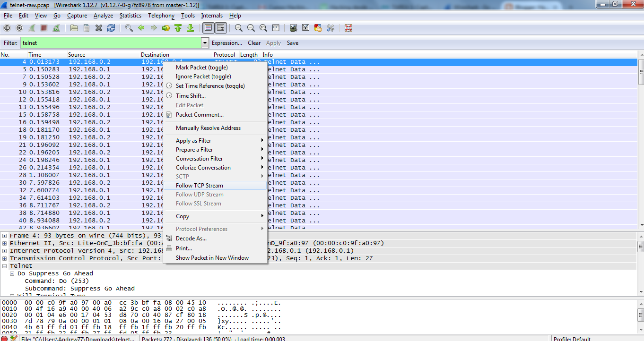
Task: Collapse the Telnet tree node
Action: pos(5,266)
